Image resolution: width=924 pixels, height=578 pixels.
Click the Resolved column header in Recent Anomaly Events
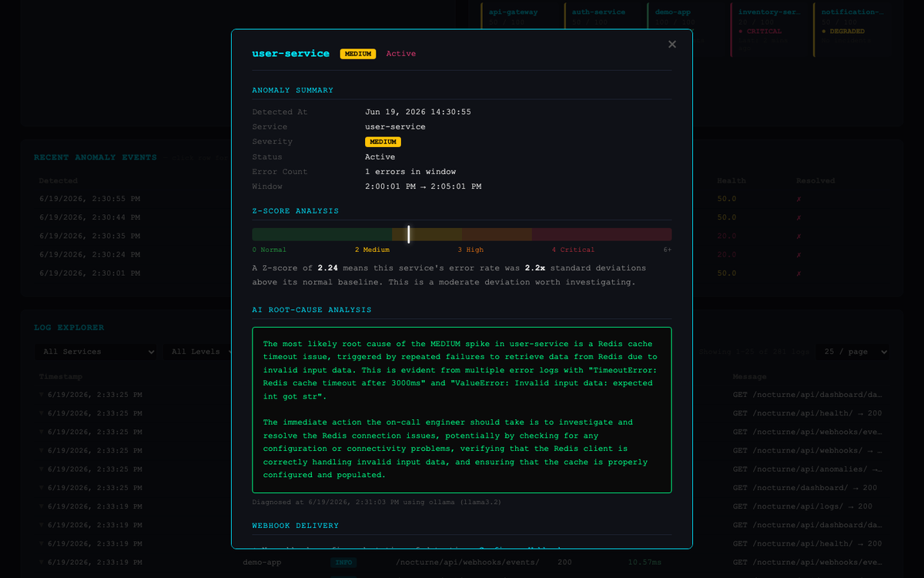[x=815, y=181]
